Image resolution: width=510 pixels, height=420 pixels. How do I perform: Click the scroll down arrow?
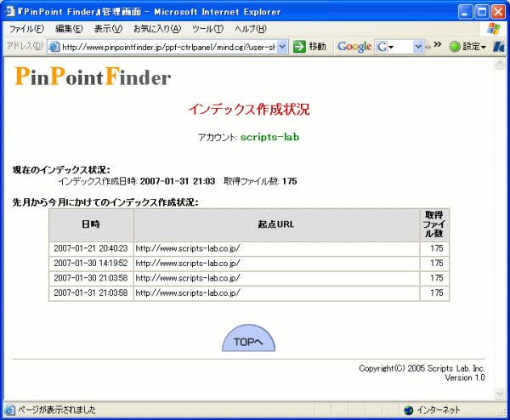coord(500,394)
